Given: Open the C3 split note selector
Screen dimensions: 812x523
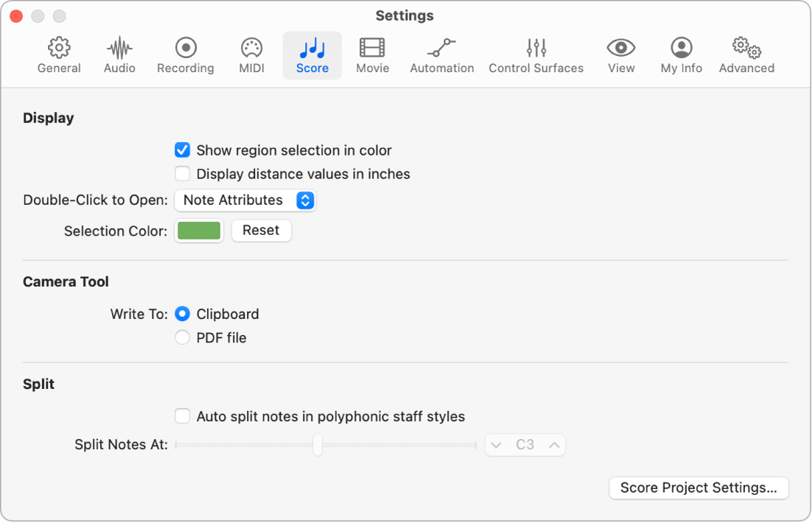Looking at the screenshot, I should click(525, 445).
